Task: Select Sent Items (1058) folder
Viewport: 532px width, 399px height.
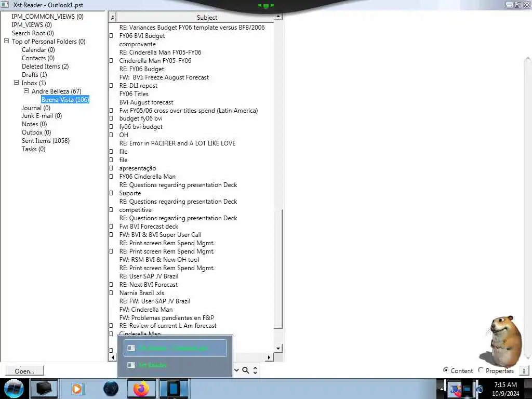Action: 46,140
